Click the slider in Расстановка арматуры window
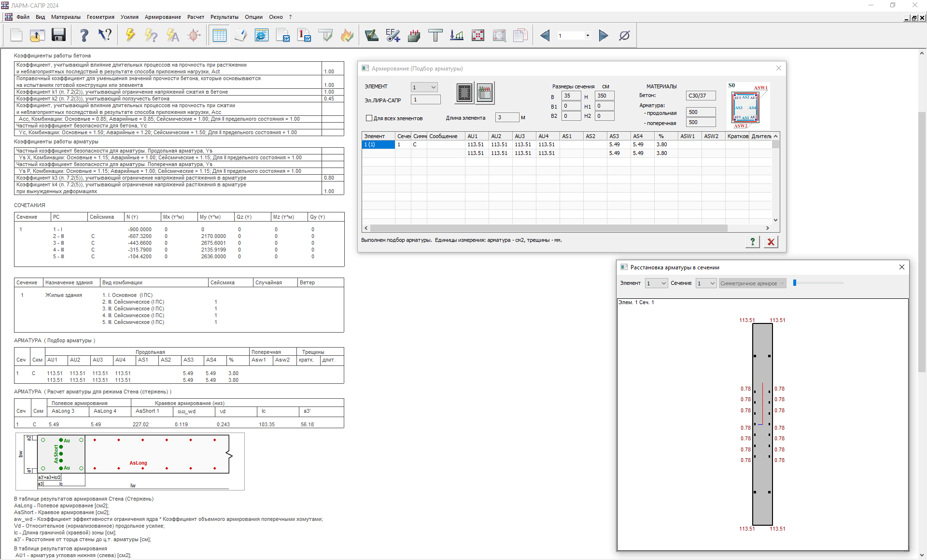The height and width of the screenshot is (560, 927). (x=795, y=283)
